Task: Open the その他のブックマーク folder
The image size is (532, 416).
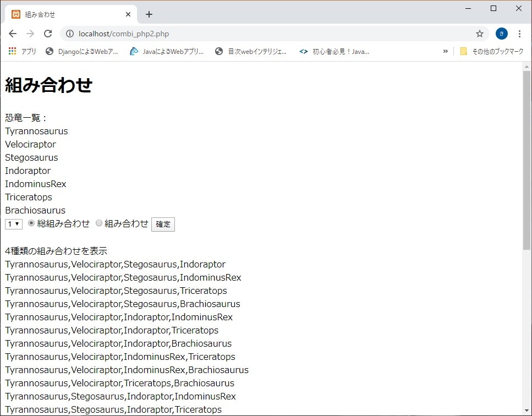Action: [x=493, y=51]
